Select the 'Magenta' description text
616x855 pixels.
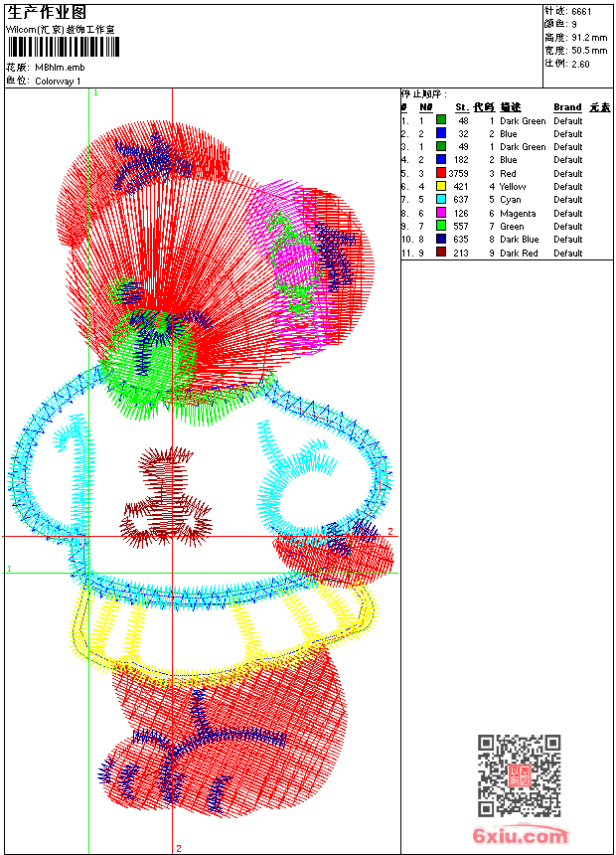[x=518, y=213]
